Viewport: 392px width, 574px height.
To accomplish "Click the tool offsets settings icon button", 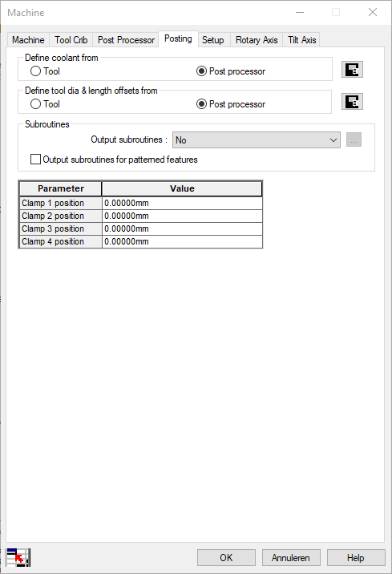I will click(352, 102).
